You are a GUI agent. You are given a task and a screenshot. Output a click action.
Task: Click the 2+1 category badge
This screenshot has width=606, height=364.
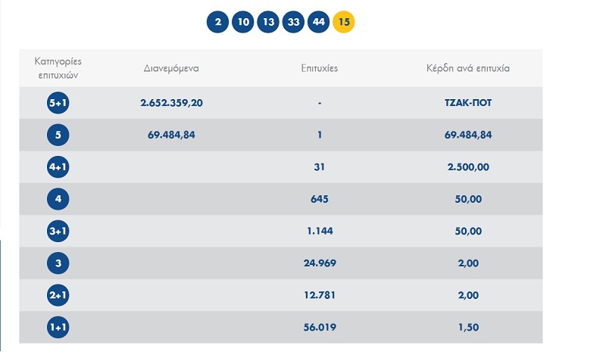pos(58,295)
